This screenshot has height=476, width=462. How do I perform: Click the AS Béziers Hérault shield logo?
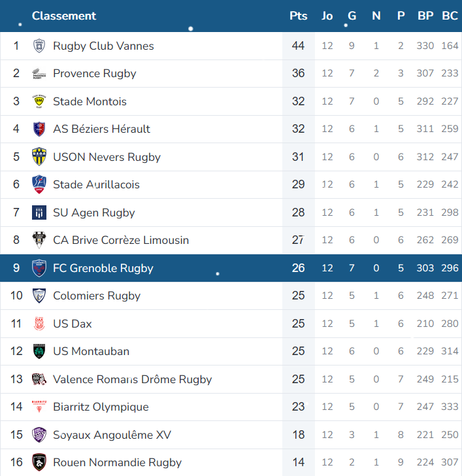click(39, 129)
